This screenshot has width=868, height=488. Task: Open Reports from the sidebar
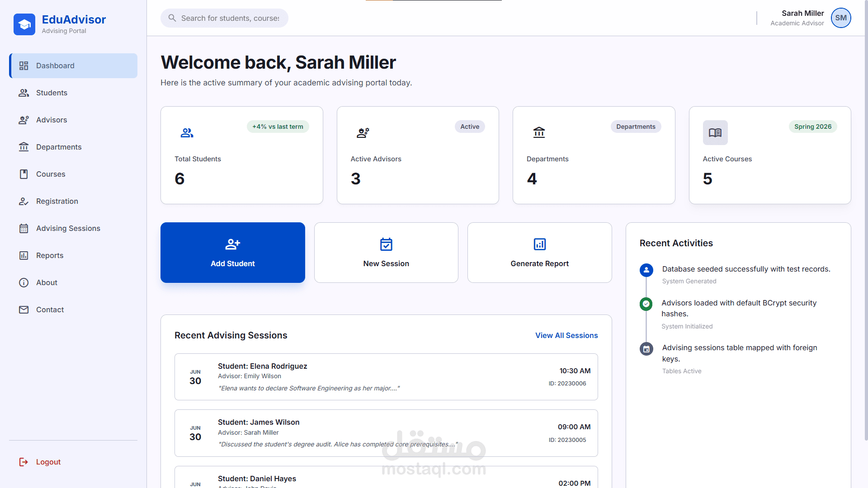click(73, 256)
